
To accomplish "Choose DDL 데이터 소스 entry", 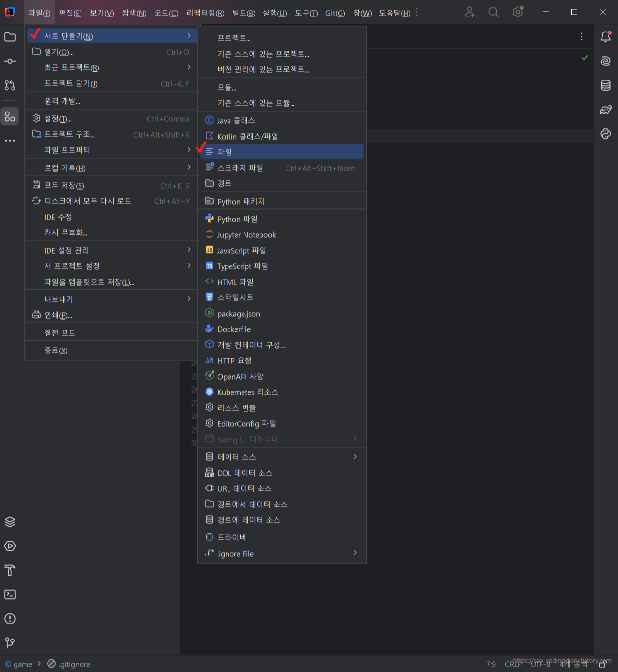I will click(282, 473).
